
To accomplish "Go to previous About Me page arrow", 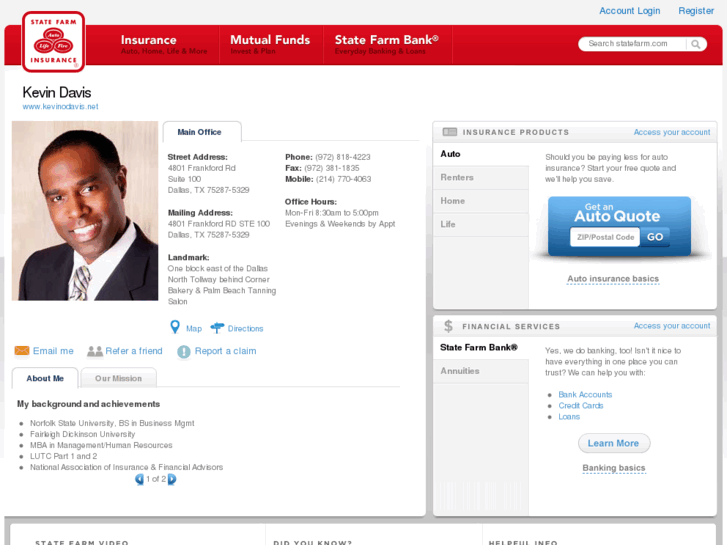I will tap(139, 479).
